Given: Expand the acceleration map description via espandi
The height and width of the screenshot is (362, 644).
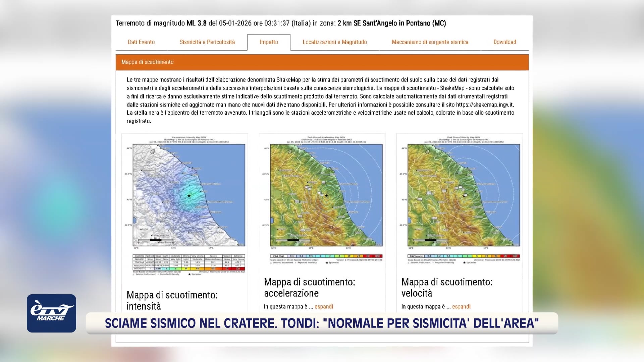Looking at the screenshot, I should tap(324, 306).
